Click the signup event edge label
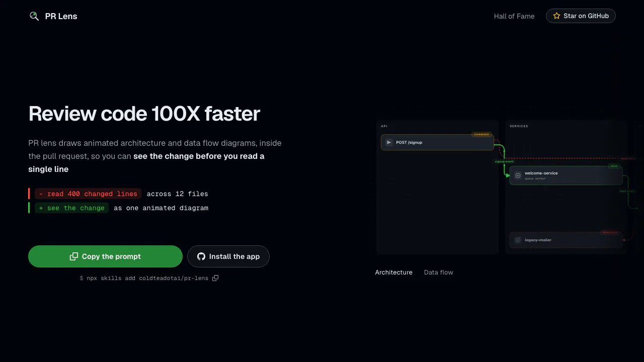Viewport: 644px width, 362px height. pyautogui.click(x=504, y=161)
